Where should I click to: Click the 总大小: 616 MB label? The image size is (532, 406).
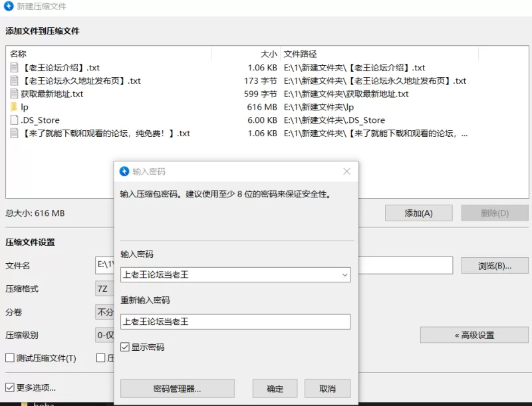pos(35,213)
